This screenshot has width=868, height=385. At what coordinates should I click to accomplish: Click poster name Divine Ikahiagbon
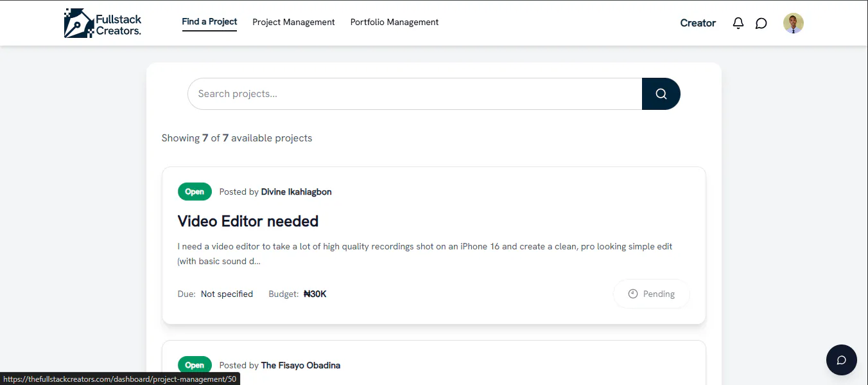(x=296, y=192)
